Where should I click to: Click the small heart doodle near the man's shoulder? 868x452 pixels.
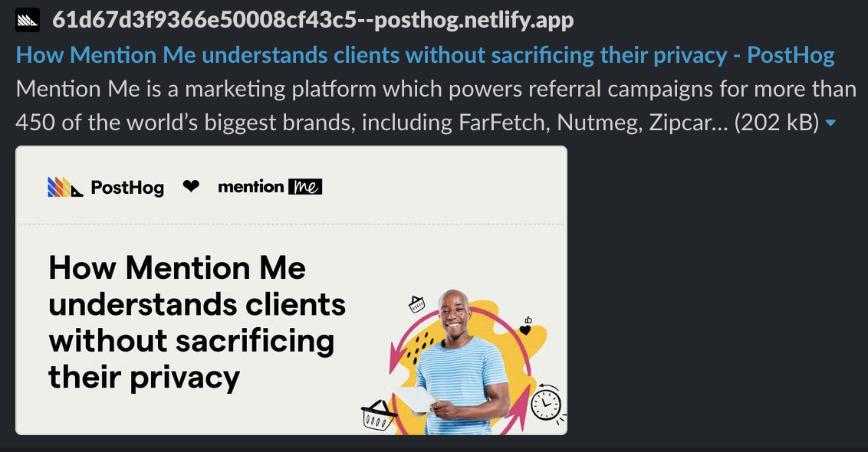[x=525, y=329]
